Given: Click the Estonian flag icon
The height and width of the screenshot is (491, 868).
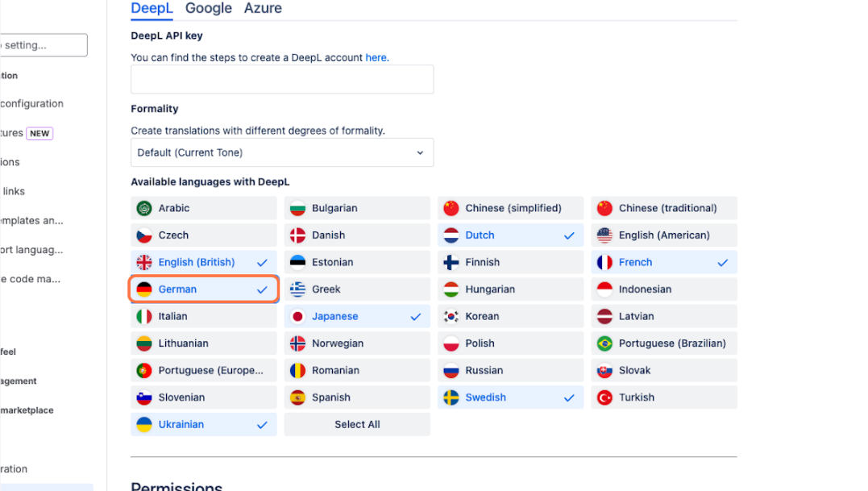Looking at the screenshot, I should (297, 262).
